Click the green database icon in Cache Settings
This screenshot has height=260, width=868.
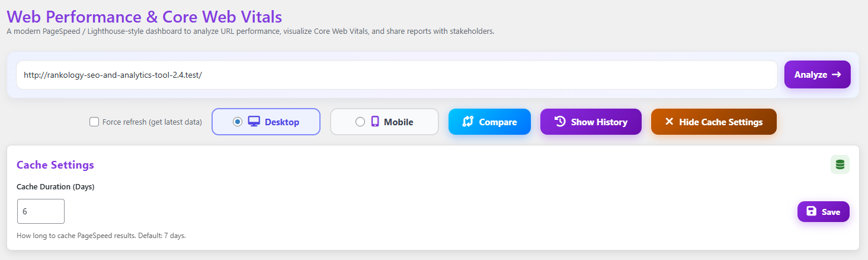point(840,164)
